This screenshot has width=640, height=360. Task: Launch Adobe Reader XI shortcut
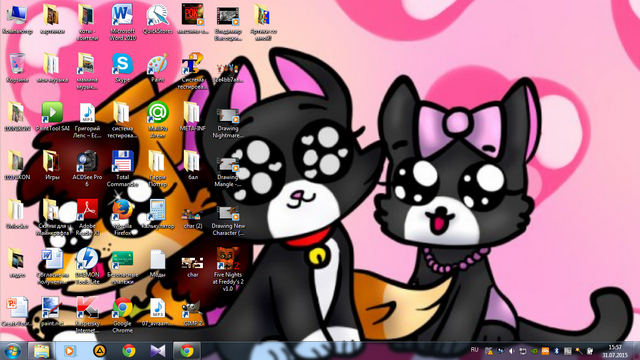pyautogui.click(x=87, y=217)
